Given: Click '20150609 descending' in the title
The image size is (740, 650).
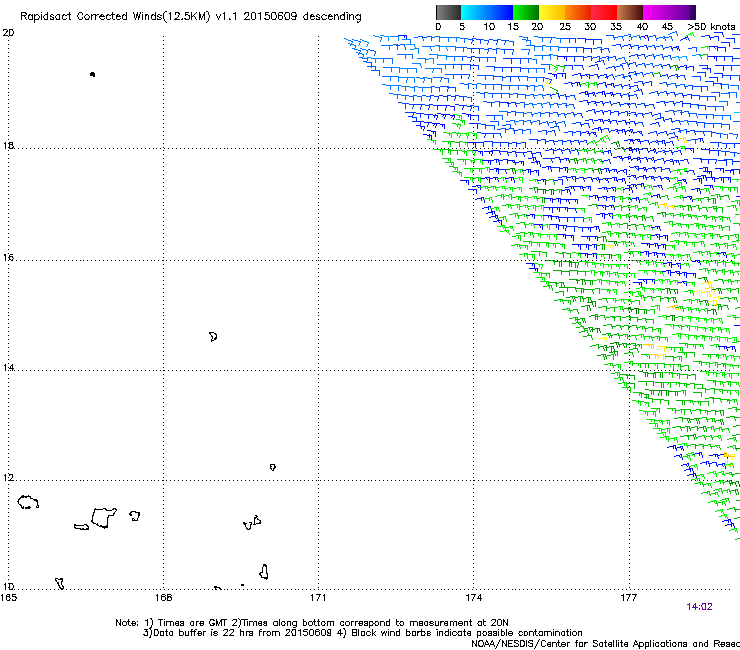Looking at the screenshot, I should pos(303,16).
